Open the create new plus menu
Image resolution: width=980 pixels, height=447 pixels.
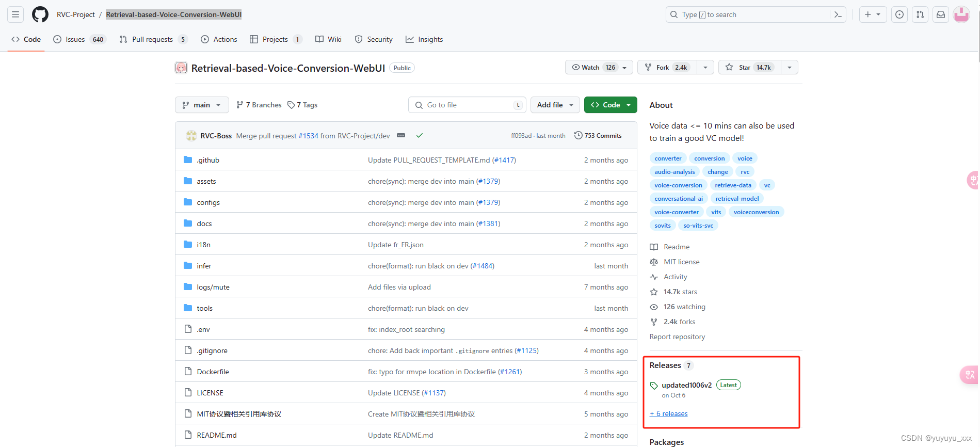pyautogui.click(x=873, y=14)
